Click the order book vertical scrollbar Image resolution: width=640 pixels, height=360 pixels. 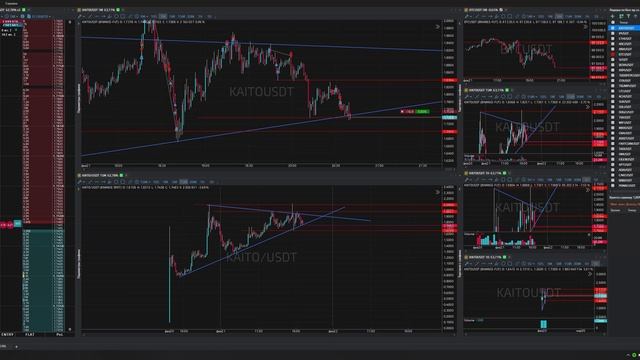click(70, 176)
